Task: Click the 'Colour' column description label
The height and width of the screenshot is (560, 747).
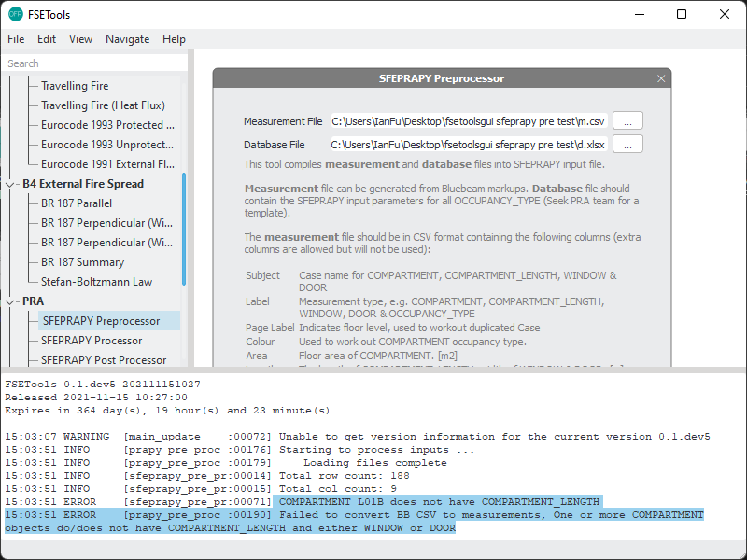Action: (260, 342)
